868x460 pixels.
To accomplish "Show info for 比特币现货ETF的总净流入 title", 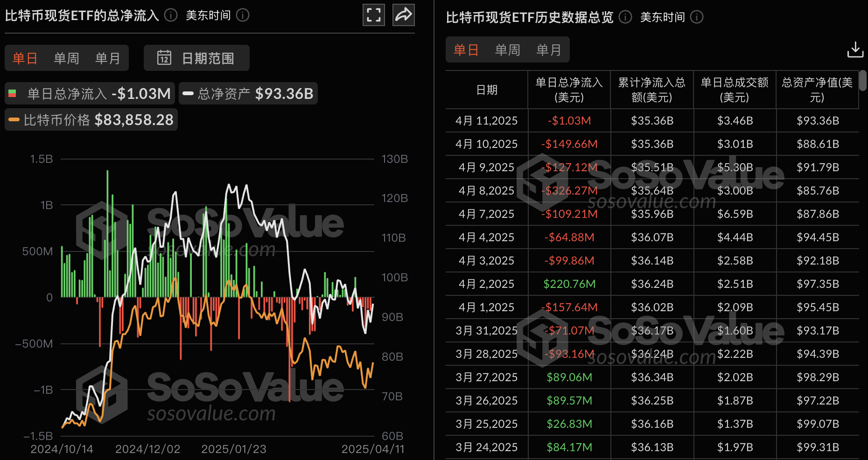I will [x=171, y=15].
